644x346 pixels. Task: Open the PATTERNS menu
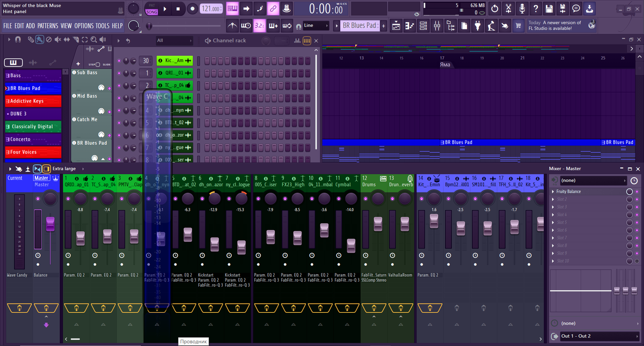pos(48,26)
